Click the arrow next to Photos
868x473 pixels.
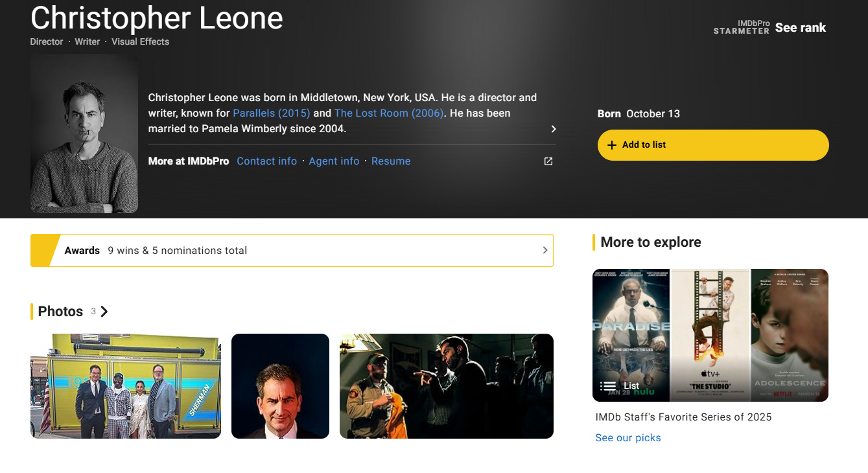point(104,312)
